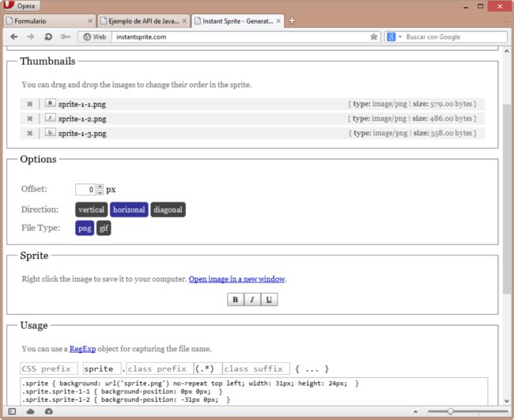Edit the (.*) regex field
Image resolution: width=514 pixels, height=420 pixels.
coord(208,369)
